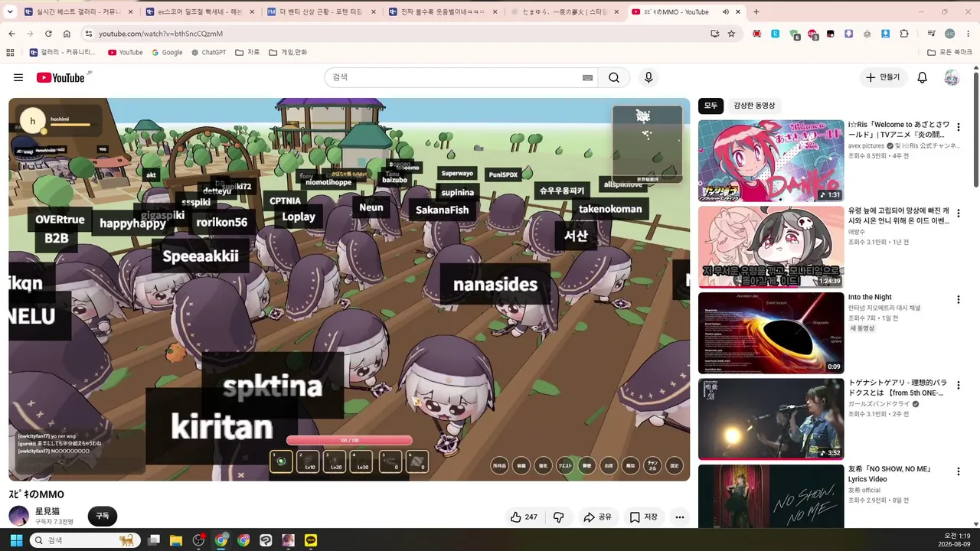The width and height of the screenshot is (980, 551).
Task: Select the 모두 filter chip
Action: tap(710, 106)
